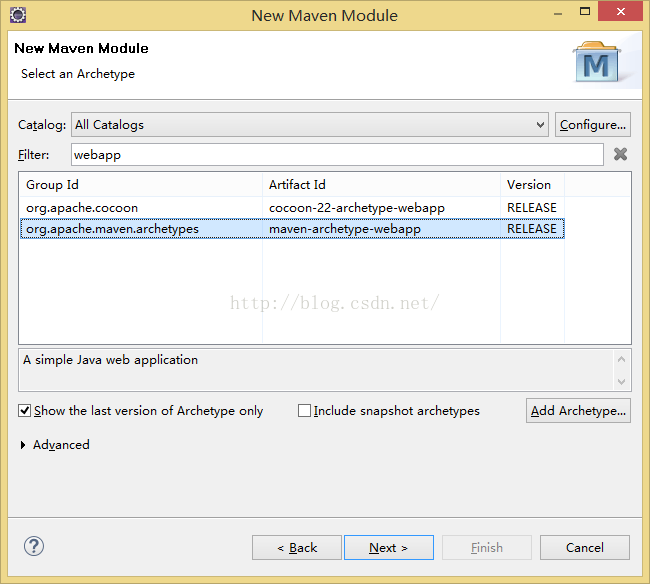The width and height of the screenshot is (650, 584).
Task: Maximize the New Maven Module window
Action: [585, 12]
